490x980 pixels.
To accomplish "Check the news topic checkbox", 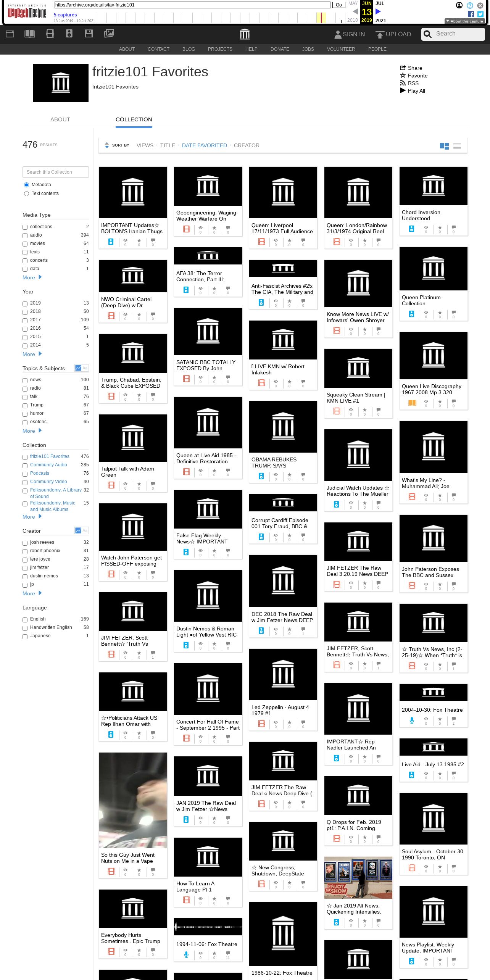I will (25, 380).
